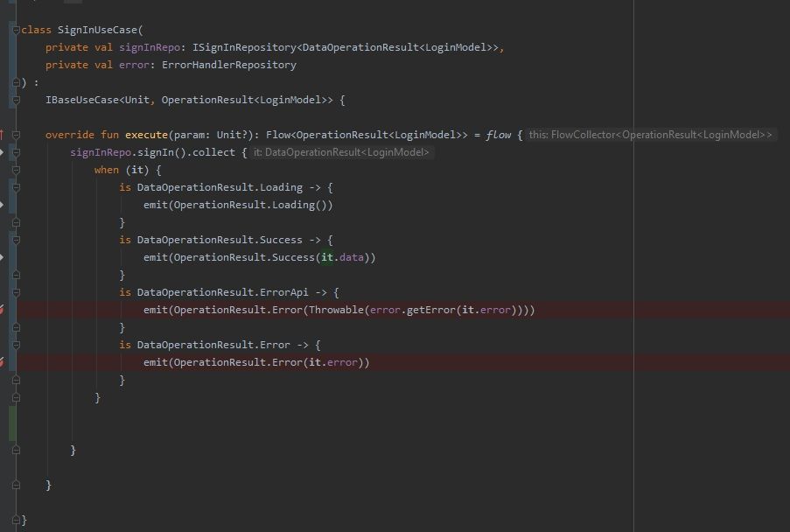The height and width of the screenshot is (532, 790).
Task: Click the inlay hint 'this: FlowCollector<OperationResult<LoginModel>>'
Action: pos(650,135)
